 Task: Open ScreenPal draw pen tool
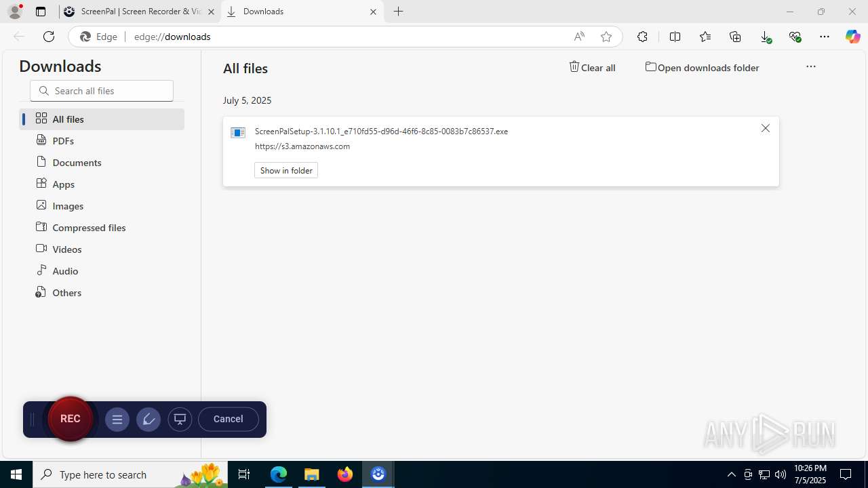pos(149,420)
